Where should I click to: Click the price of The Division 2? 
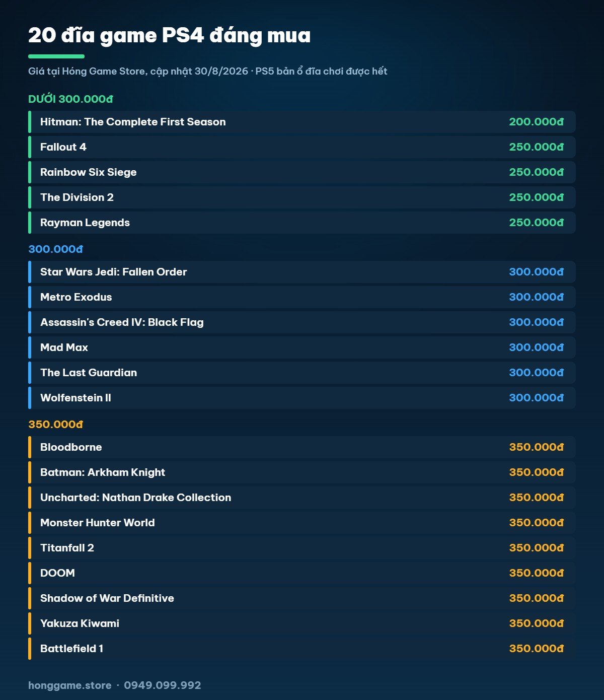pyautogui.click(x=536, y=197)
